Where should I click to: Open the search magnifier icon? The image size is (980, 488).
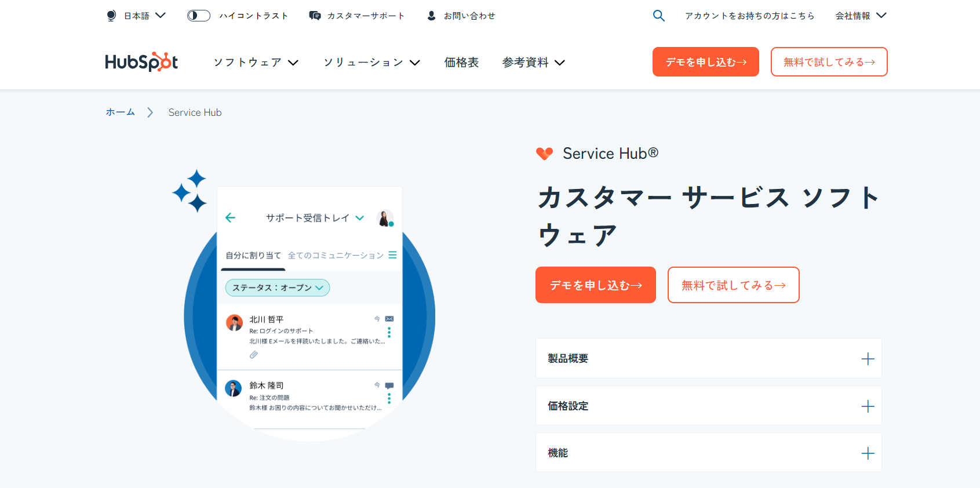659,16
